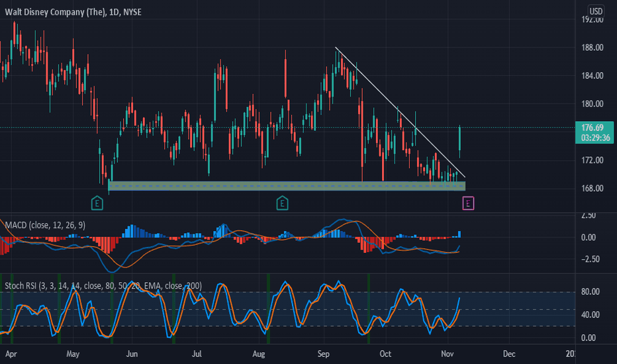Click the August earnings E marker
This screenshot has height=364, width=617.
click(x=282, y=203)
